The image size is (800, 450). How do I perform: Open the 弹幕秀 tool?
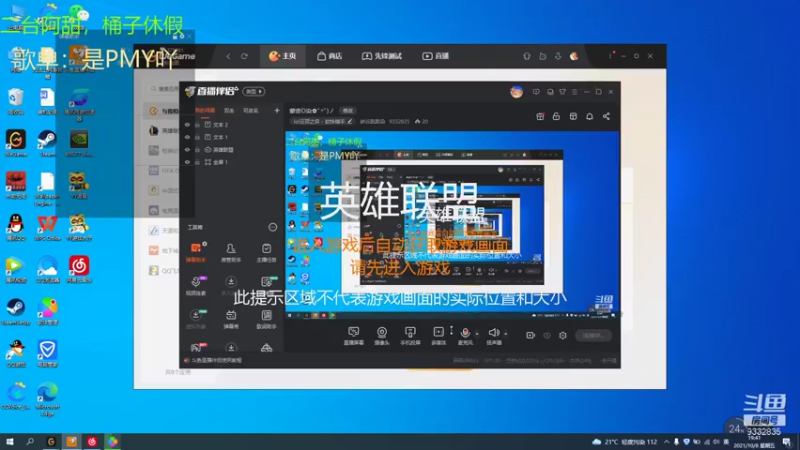[x=231, y=319]
